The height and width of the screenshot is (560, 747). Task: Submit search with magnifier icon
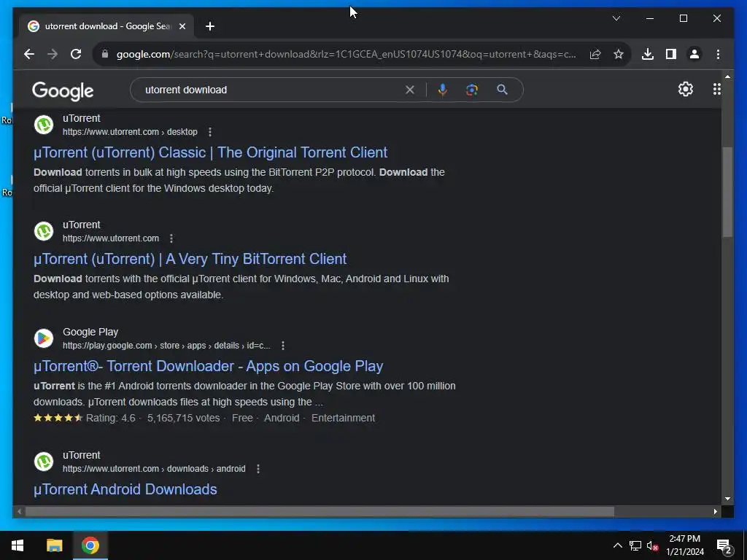coord(502,90)
